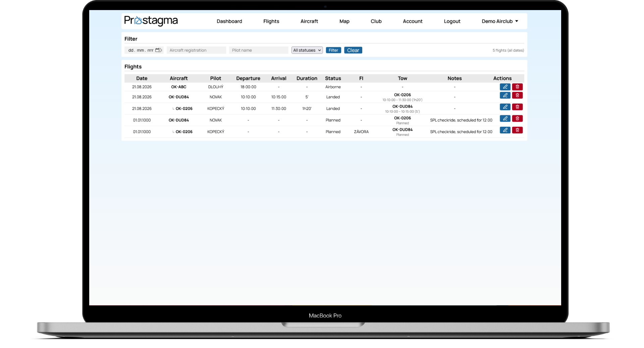Open the Map page
The width and height of the screenshot is (644, 348).
(344, 21)
